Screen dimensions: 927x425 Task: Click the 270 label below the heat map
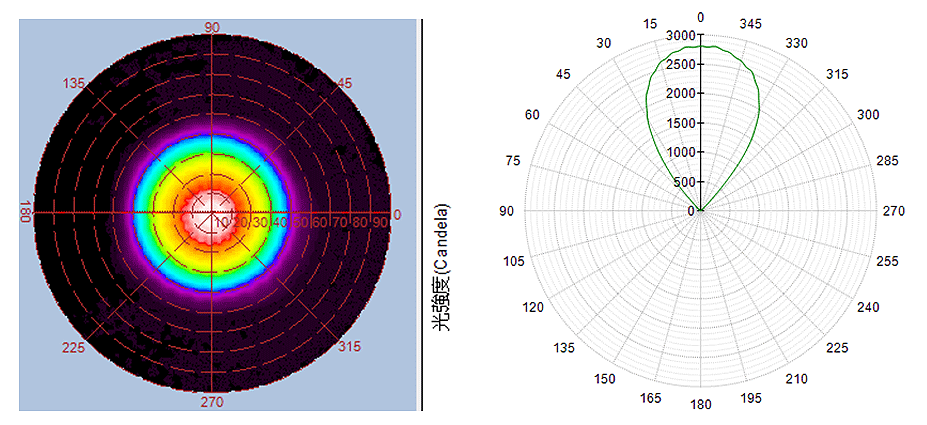pyautogui.click(x=212, y=401)
